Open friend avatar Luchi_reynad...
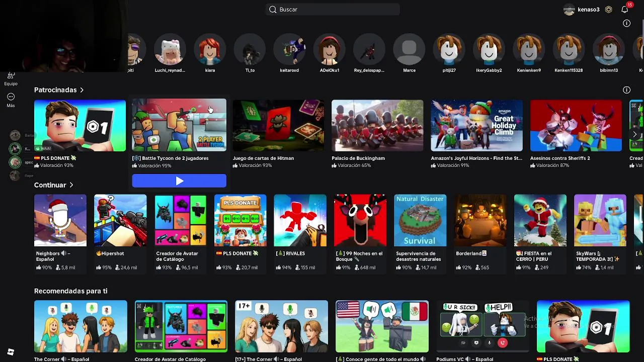 170,50
